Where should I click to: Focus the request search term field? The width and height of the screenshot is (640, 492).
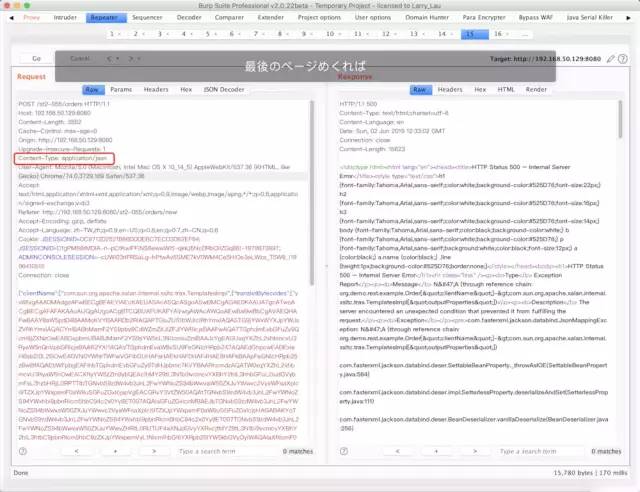click(x=227, y=451)
